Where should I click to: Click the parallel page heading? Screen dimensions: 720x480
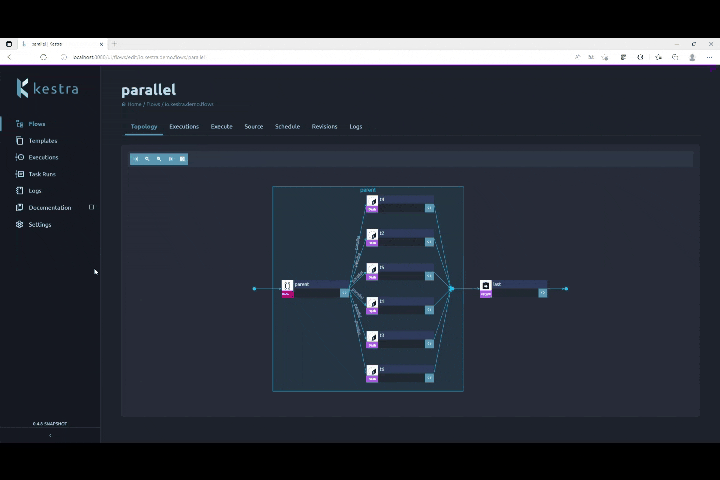point(148,90)
